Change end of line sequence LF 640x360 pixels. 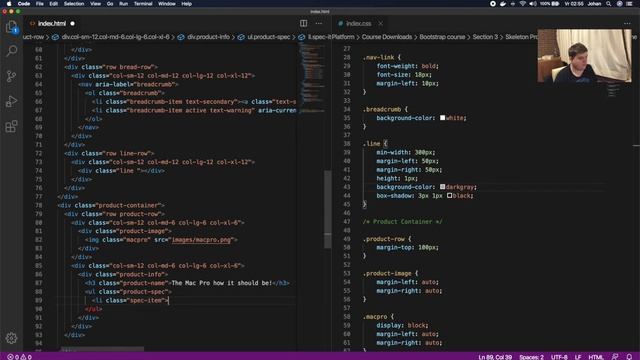578,357
